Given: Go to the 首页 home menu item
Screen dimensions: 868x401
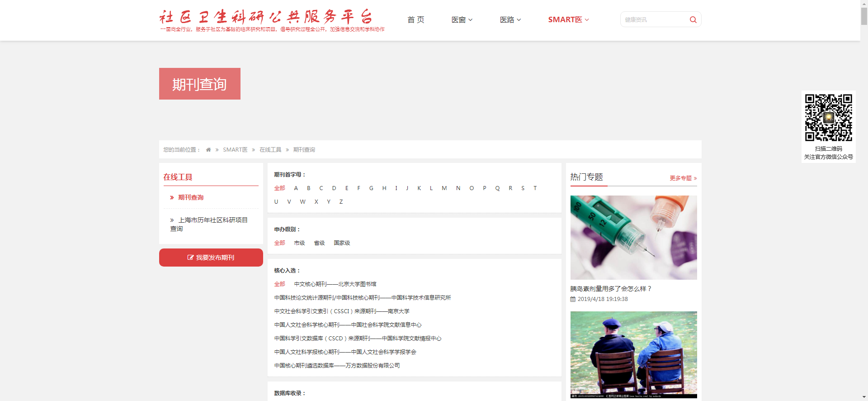Looking at the screenshot, I should click(x=415, y=20).
